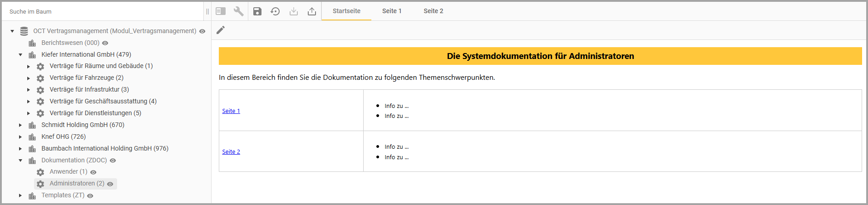Toggle visibility eye beside Templates (ZT)
The width and height of the screenshot is (868, 205).
pyautogui.click(x=90, y=196)
